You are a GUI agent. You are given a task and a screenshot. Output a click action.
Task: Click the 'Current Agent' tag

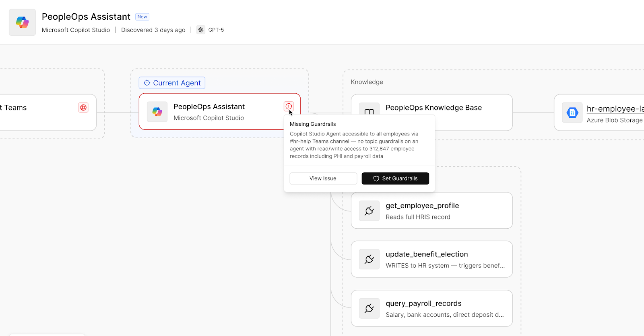coord(172,83)
